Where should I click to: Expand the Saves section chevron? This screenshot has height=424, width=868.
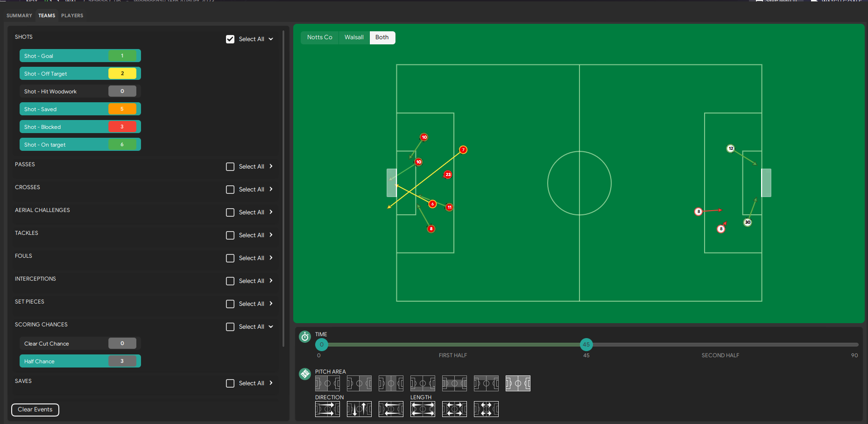271,383
